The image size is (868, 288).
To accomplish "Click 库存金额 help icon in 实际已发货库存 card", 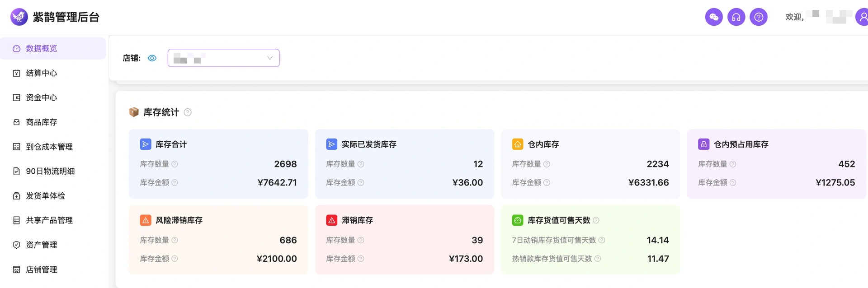I will (x=361, y=183).
